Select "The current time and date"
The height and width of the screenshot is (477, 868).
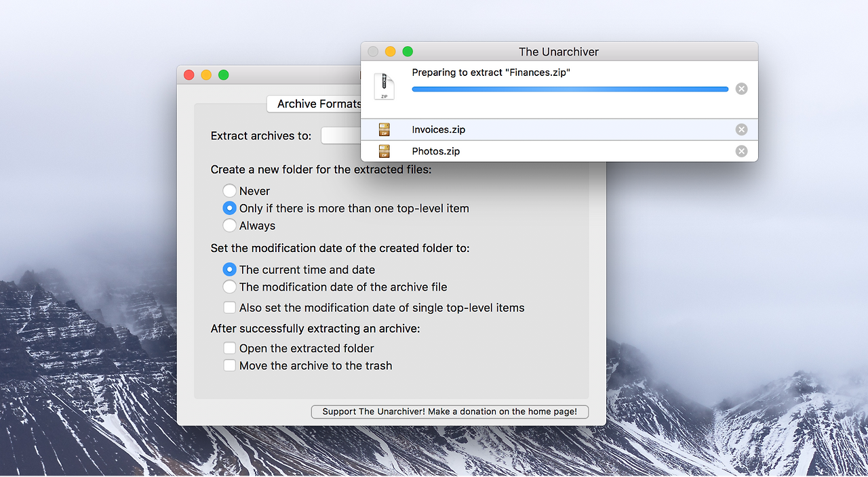(x=229, y=269)
